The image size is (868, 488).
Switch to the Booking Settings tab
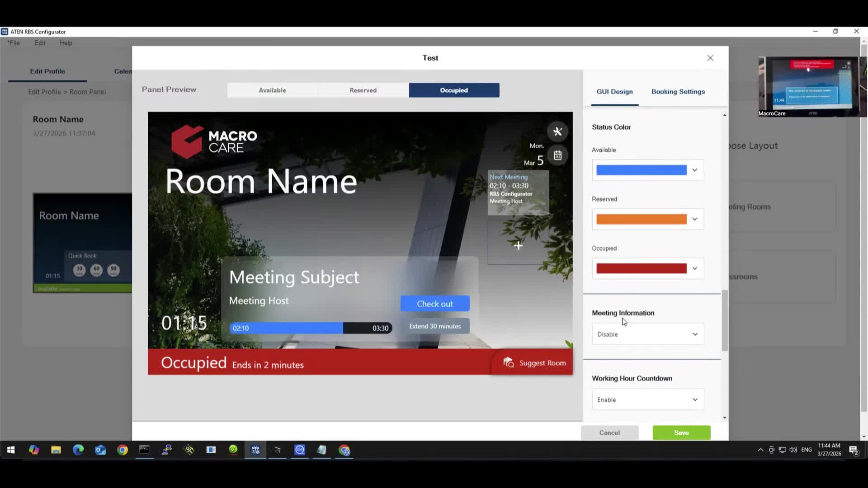(x=678, y=91)
